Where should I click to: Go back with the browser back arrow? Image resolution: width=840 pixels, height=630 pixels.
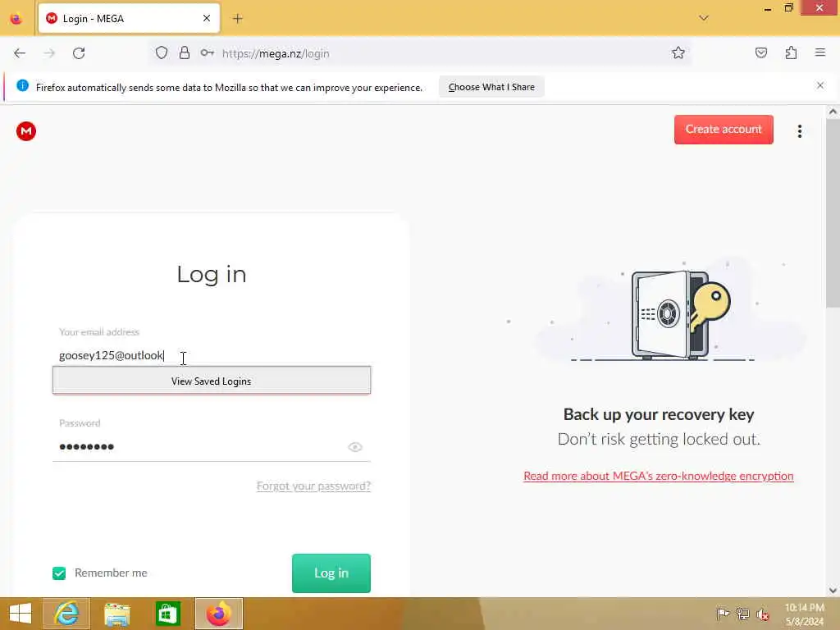click(x=20, y=53)
